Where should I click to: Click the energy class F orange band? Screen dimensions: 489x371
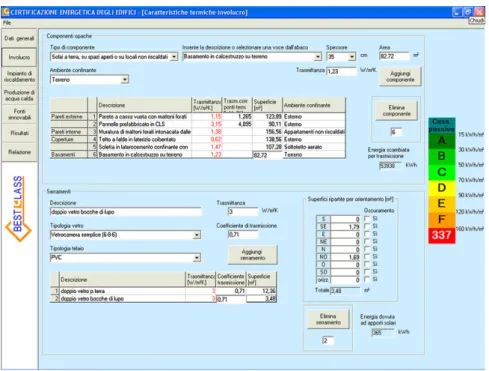(442, 219)
